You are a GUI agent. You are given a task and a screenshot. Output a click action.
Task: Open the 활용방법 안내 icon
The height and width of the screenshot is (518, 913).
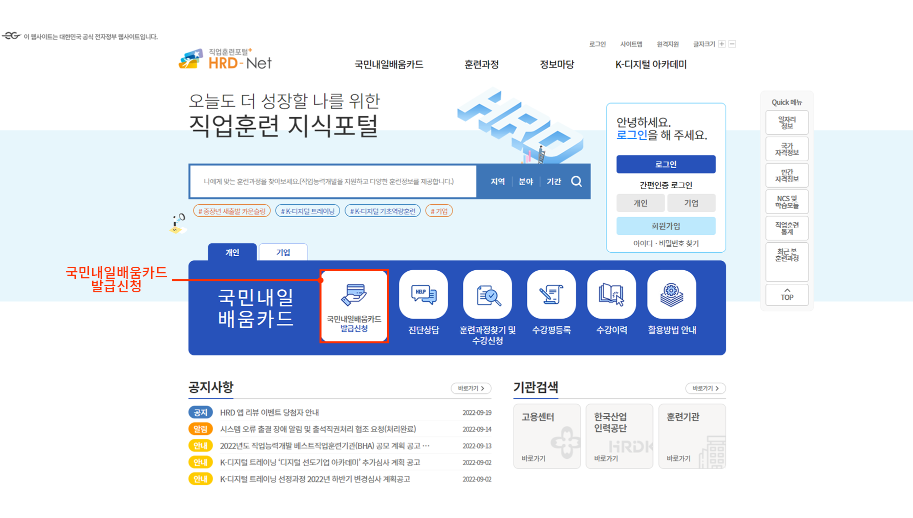[x=672, y=295]
